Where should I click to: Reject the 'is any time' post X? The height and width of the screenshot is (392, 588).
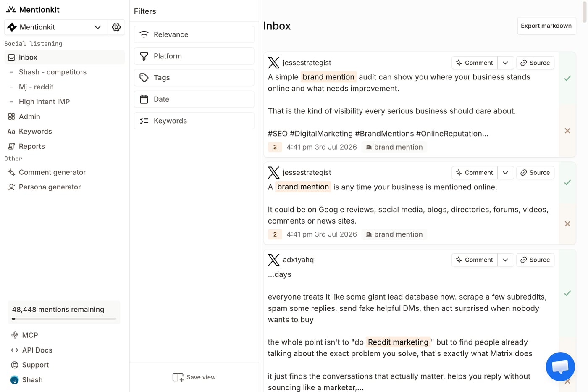coord(567,224)
